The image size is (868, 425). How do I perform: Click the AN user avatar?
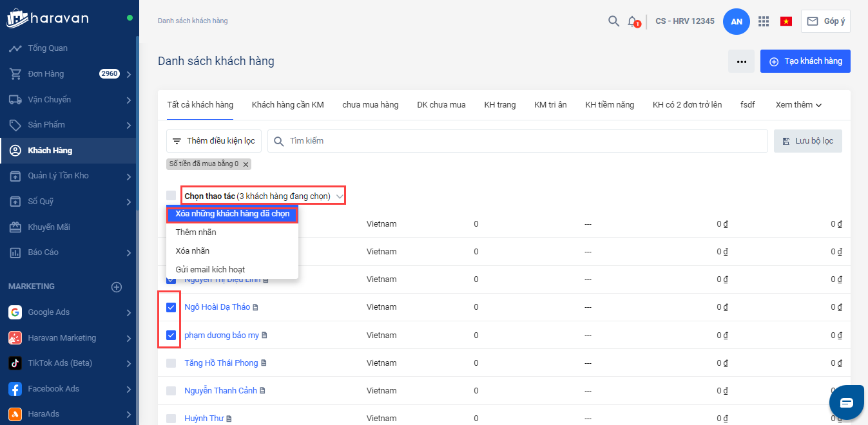tap(737, 21)
